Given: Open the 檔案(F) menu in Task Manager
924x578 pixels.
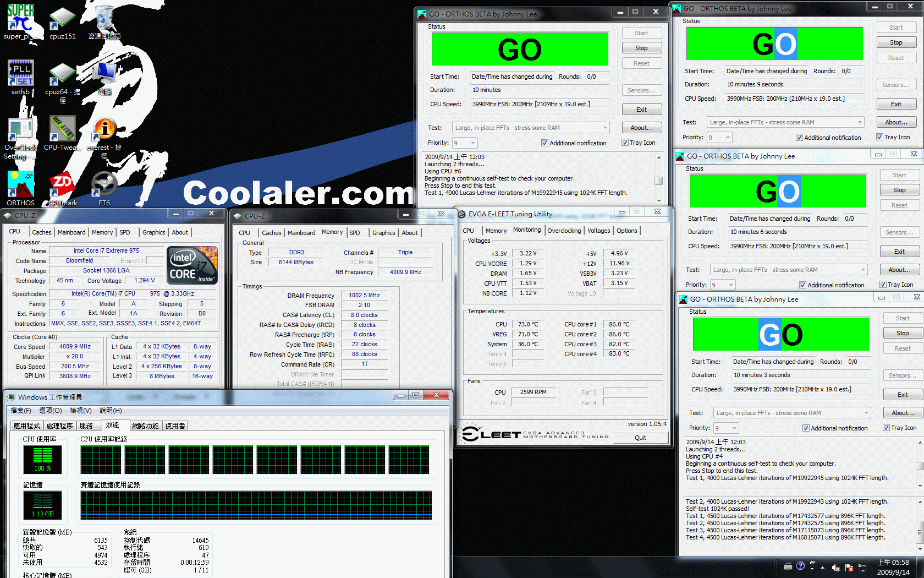Looking at the screenshot, I should click(21, 411).
